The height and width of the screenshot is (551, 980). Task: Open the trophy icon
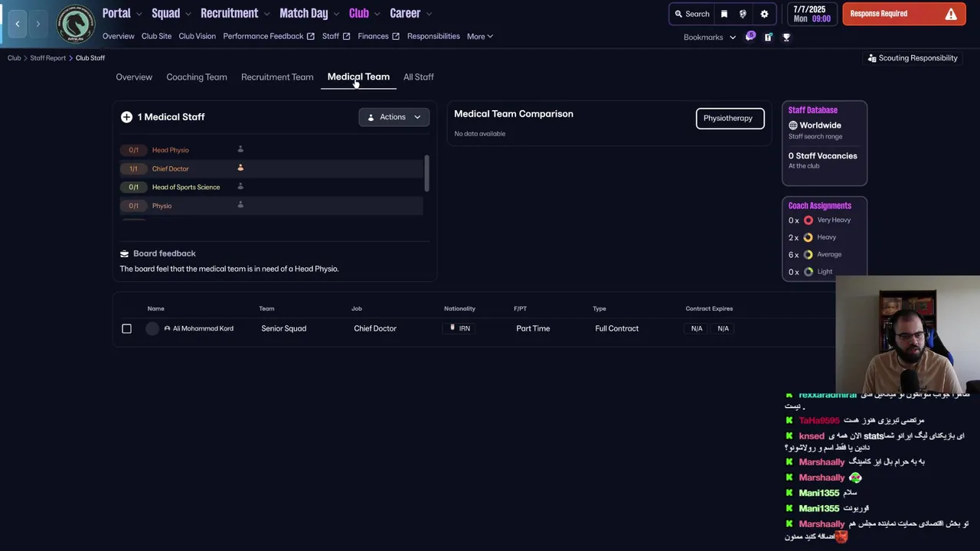click(786, 37)
